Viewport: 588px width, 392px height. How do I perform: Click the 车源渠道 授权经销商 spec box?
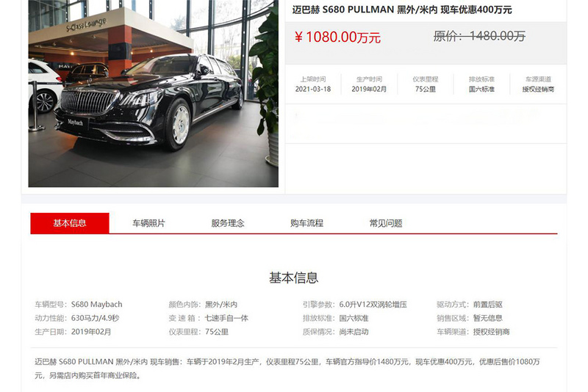(x=538, y=84)
